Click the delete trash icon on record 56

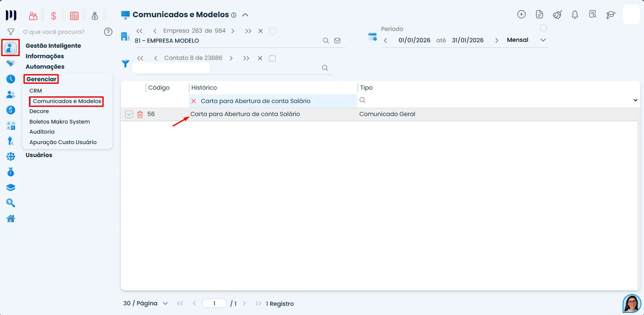[x=140, y=114]
